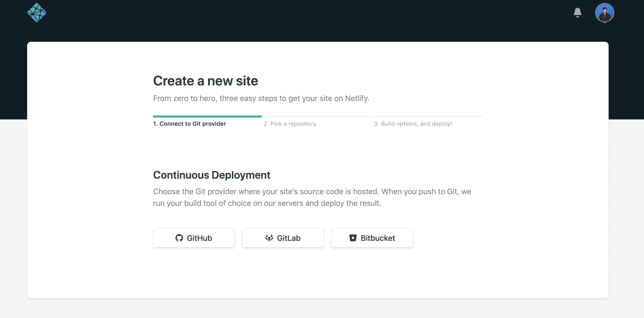This screenshot has height=318, width=644.
Task: Click the GitLab fox icon
Action: point(269,238)
